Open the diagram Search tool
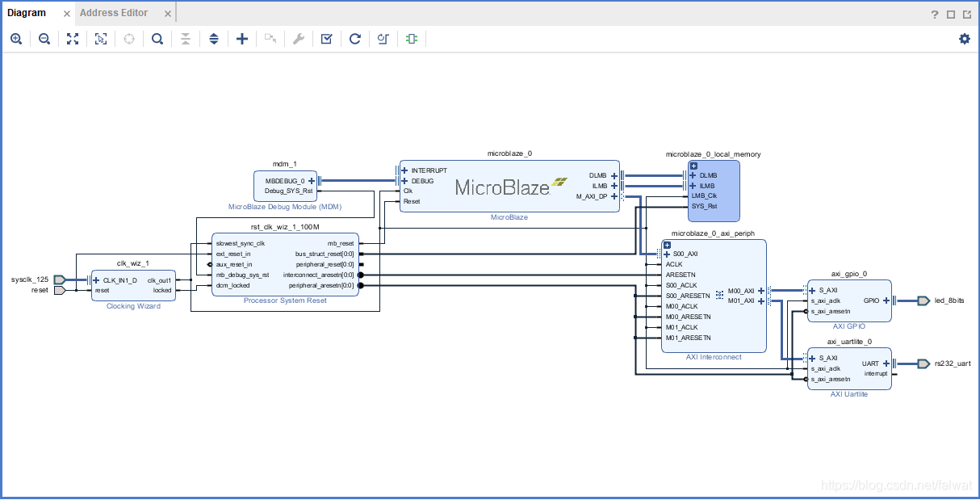 coord(157,39)
